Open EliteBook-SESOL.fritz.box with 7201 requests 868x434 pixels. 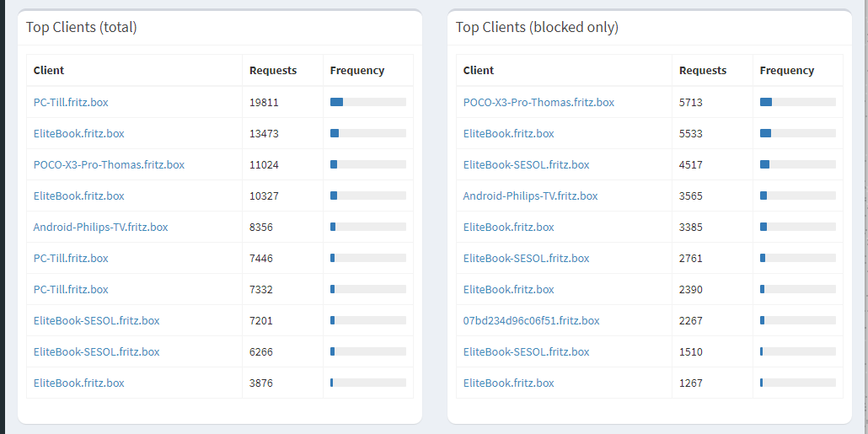click(96, 320)
